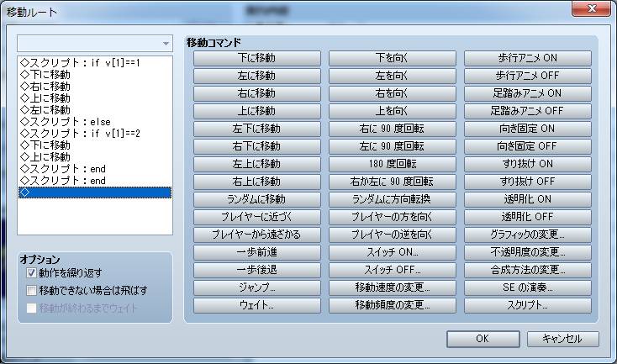Add the 左下に移動 command
617x364 pixels.
point(257,129)
